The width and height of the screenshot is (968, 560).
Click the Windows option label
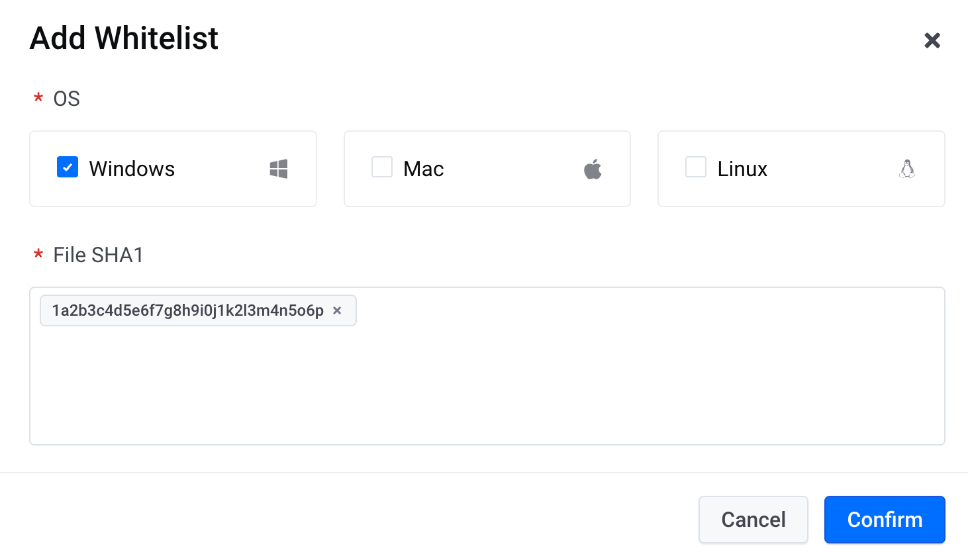(132, 169)
